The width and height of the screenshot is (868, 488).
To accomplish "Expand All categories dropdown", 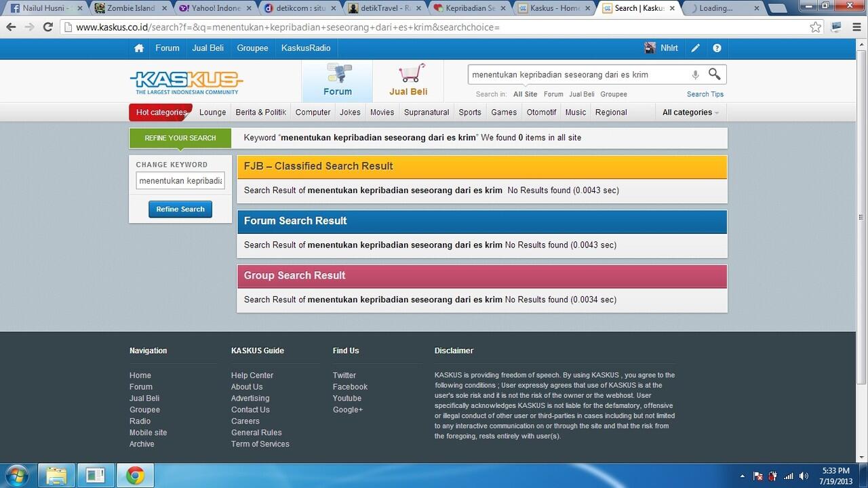I will [690, 113].
